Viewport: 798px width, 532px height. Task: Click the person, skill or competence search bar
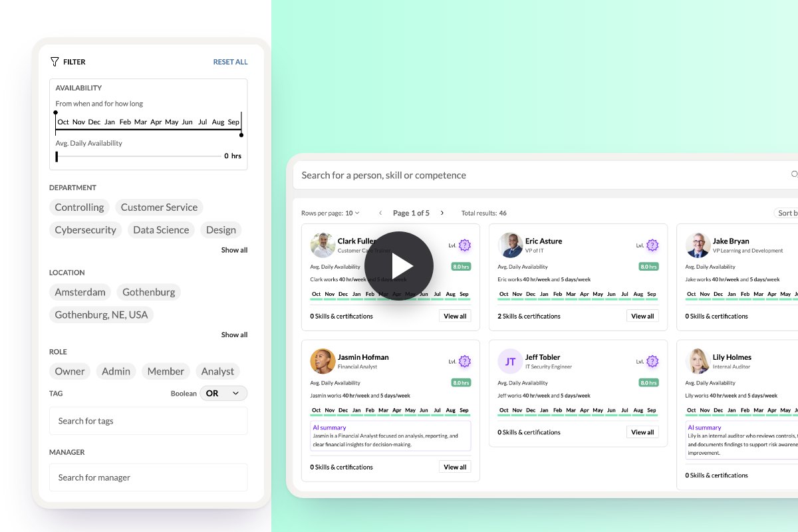click(545, 175)
